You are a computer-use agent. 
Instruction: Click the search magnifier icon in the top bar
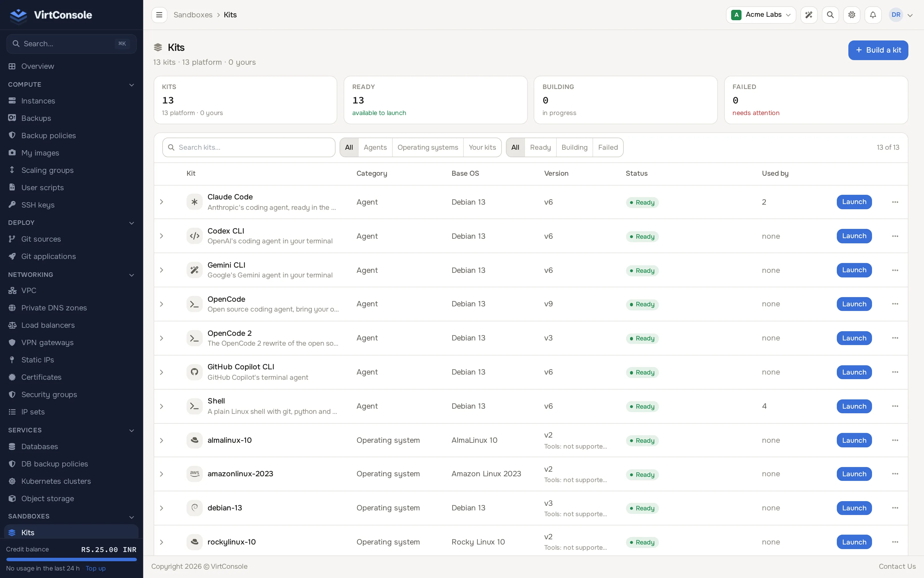(x=830, y=15)
